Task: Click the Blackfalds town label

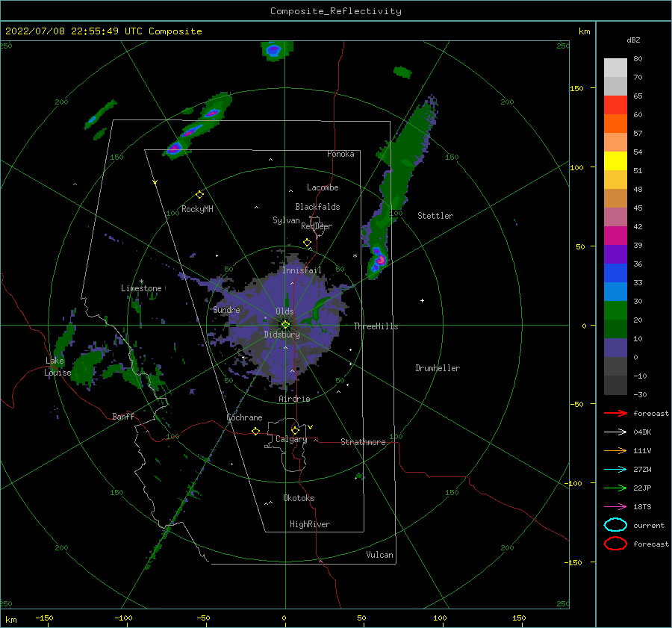Action: click(x=317, y=207)
